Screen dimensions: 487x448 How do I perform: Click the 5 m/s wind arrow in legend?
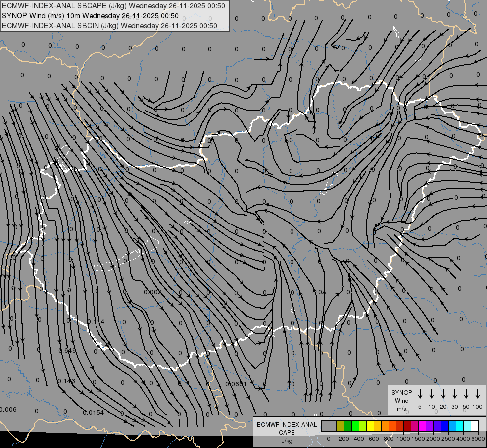tap(420, 394)
